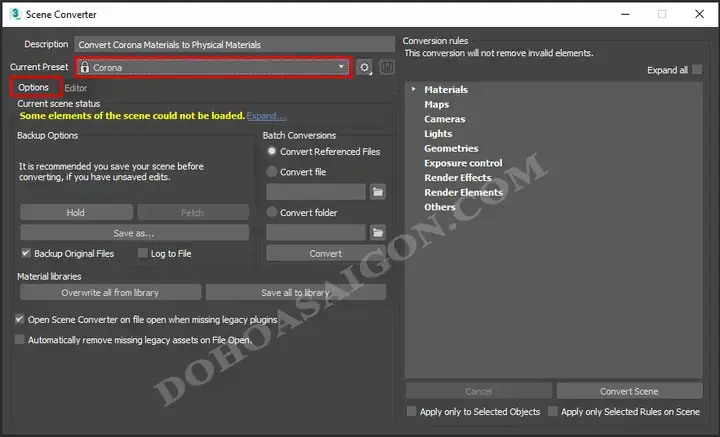Select Cameras in conversion rules

(444, 119)
